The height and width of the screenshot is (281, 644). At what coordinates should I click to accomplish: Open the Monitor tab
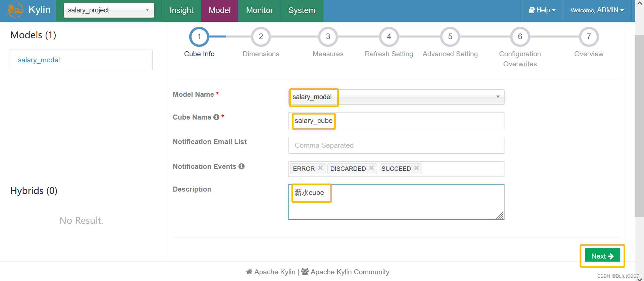click(259, 11)
